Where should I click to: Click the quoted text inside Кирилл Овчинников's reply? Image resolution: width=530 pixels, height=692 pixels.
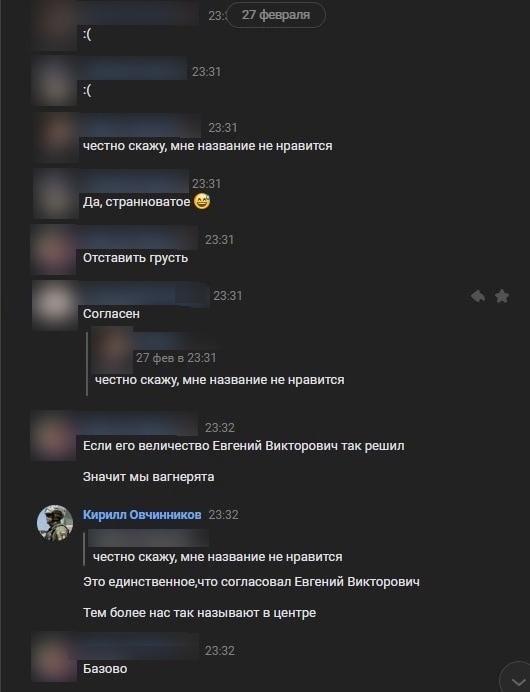(x=217, y=557)
